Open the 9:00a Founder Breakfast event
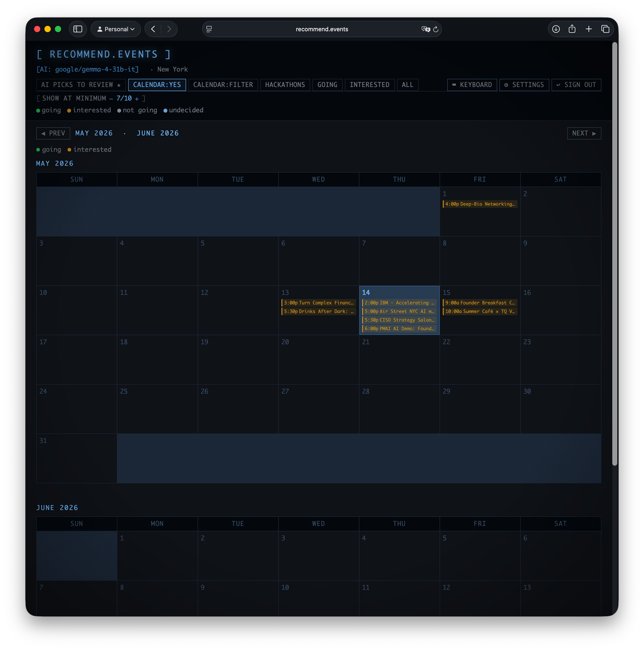 click(x=480, y=303)
